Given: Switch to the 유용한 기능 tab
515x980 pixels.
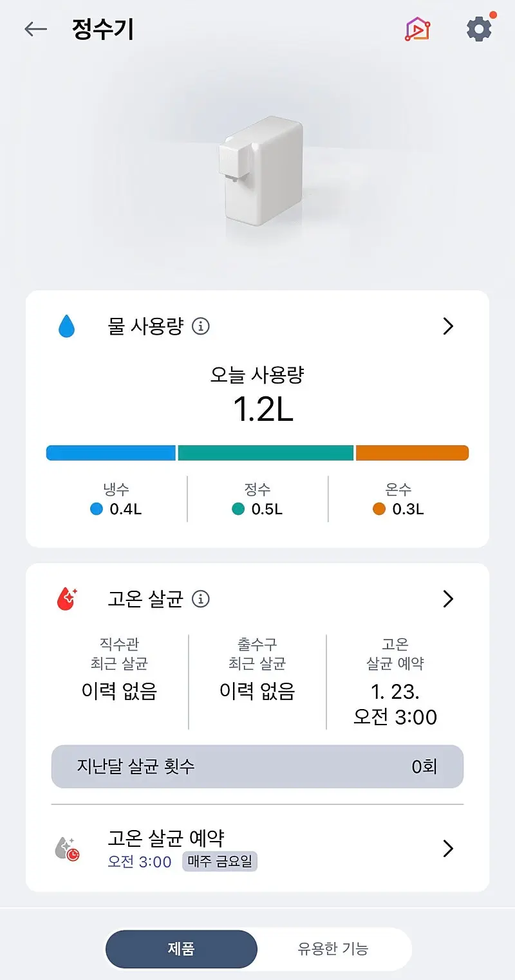Looking at the screenshot, I should (333, 948).
